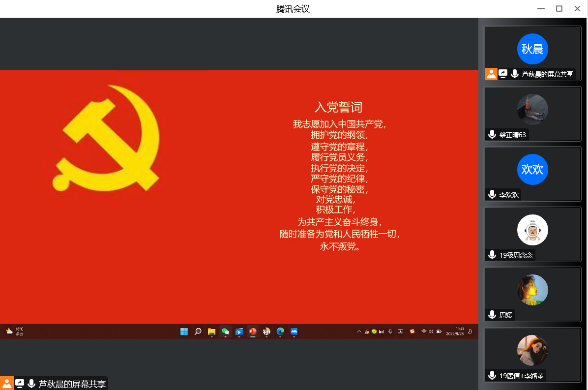Click the tray microphone icon in shared taskbar
This screenshot has width=588, height=390.
click(x=390, y=331)
